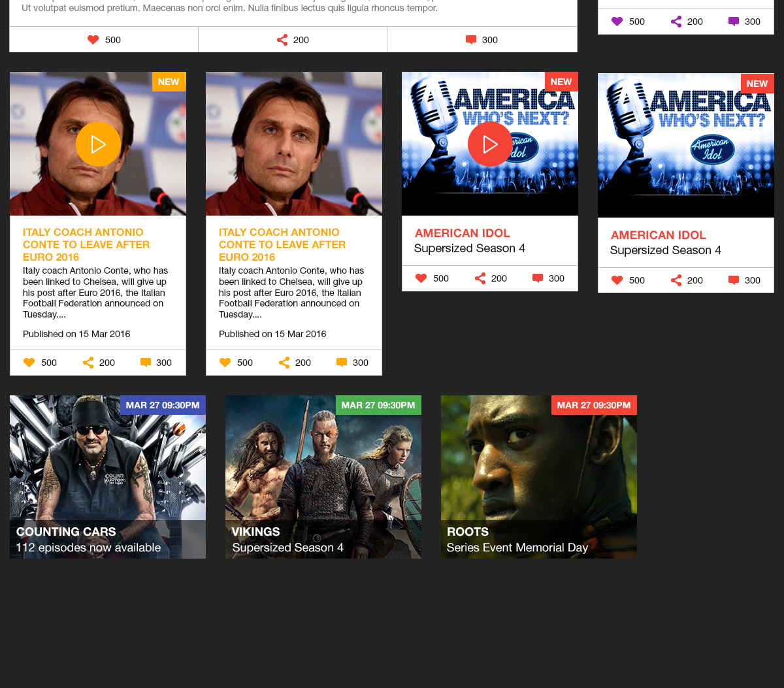Click the text "Series Event Memorial Day"
The width and height of the screenshot is (784, 688).
coord(517,548)
